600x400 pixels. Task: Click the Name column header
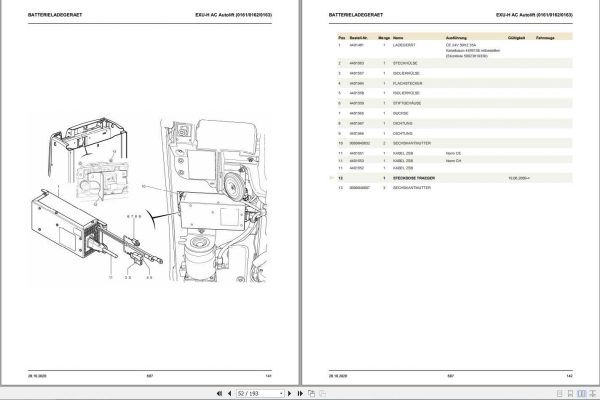398,38
